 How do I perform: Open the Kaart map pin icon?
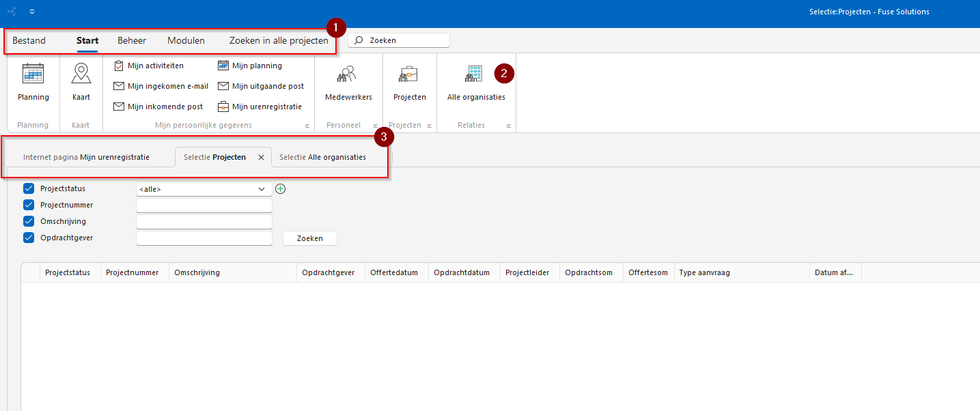(x=81, y=74)
